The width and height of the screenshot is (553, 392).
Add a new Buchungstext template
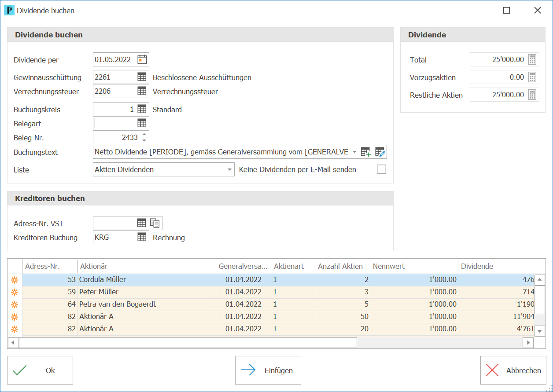tap(366, 152)
